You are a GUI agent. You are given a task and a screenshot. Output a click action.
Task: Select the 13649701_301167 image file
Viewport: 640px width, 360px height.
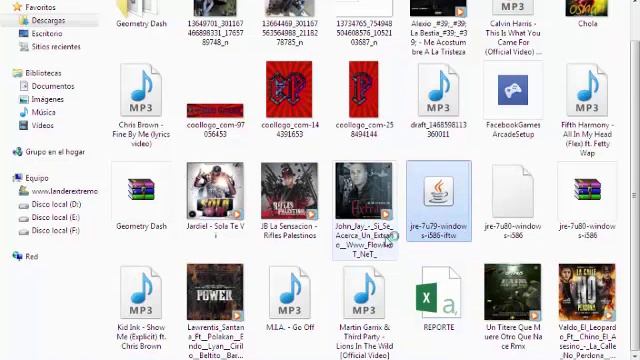click(215, 8)
